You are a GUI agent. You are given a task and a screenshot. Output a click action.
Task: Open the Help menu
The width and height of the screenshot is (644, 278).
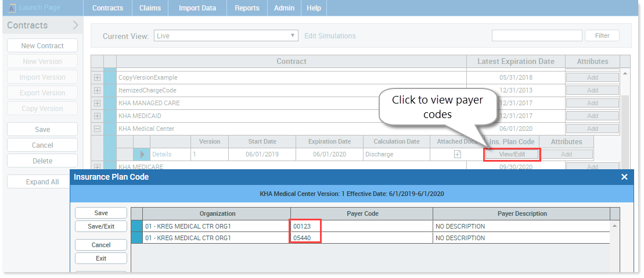coord(314,8)
